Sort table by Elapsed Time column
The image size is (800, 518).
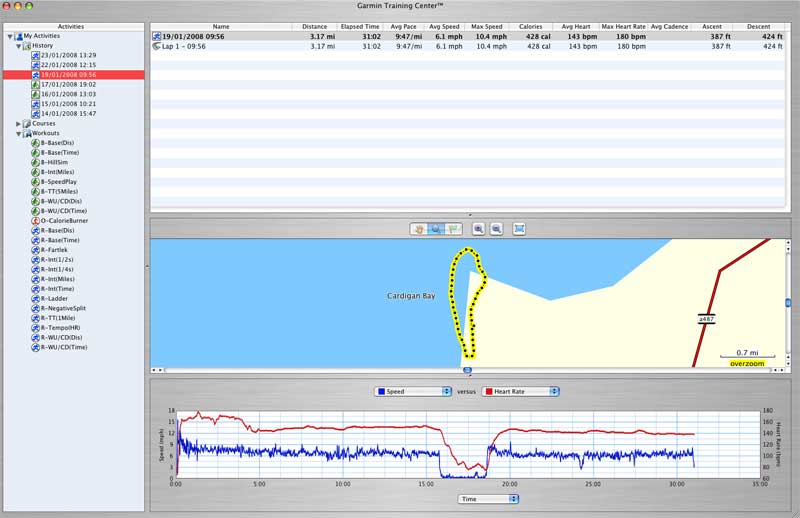point(360,27)
